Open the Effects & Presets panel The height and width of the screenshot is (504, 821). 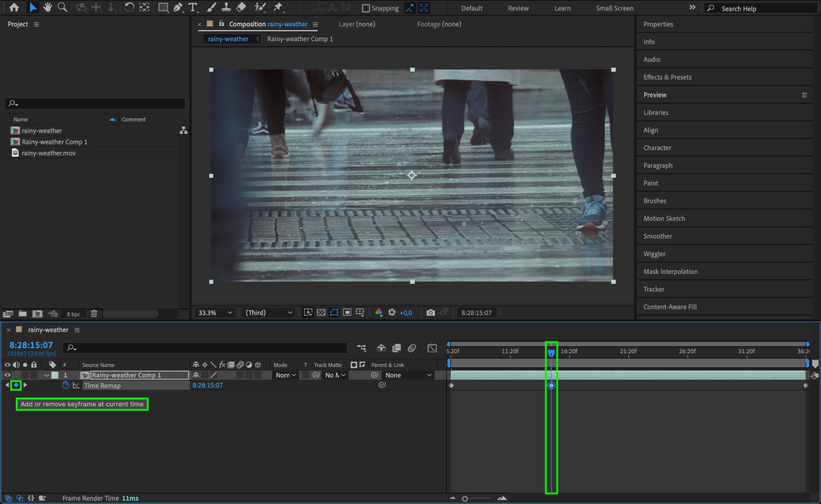tap(667, 77)
